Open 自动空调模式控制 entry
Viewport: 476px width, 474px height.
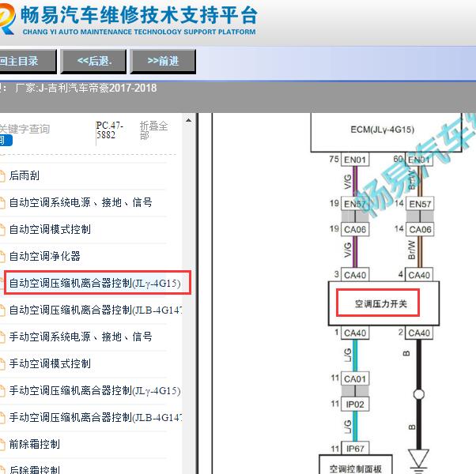coord(50,229)
